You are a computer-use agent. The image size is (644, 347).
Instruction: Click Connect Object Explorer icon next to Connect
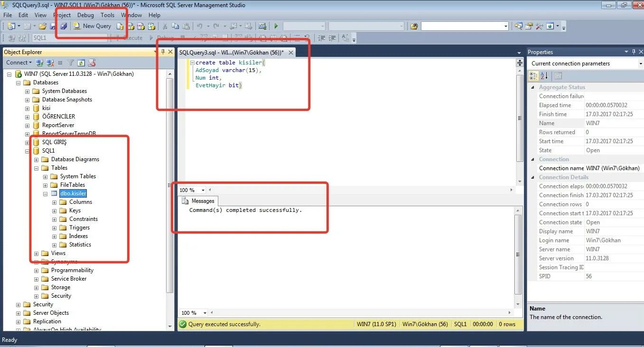click(x=40, y=63)
